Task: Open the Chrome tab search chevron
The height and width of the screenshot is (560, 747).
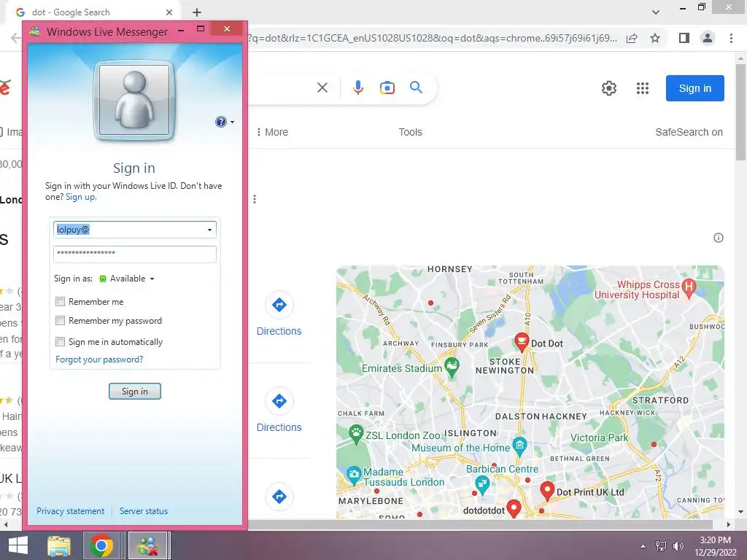Action: [656, 12]
